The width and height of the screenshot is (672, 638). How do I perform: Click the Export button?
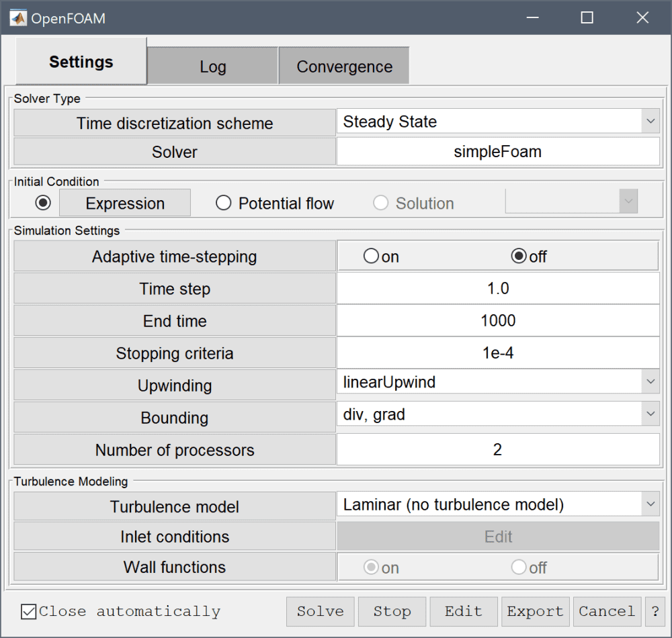(536, 611)
